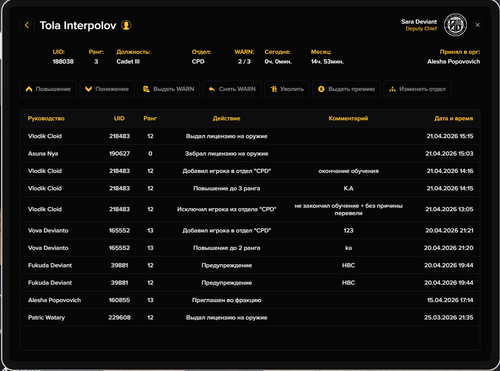Click the comment 123 cell
This screenshot has width=500, height=371.
point(348,230)
